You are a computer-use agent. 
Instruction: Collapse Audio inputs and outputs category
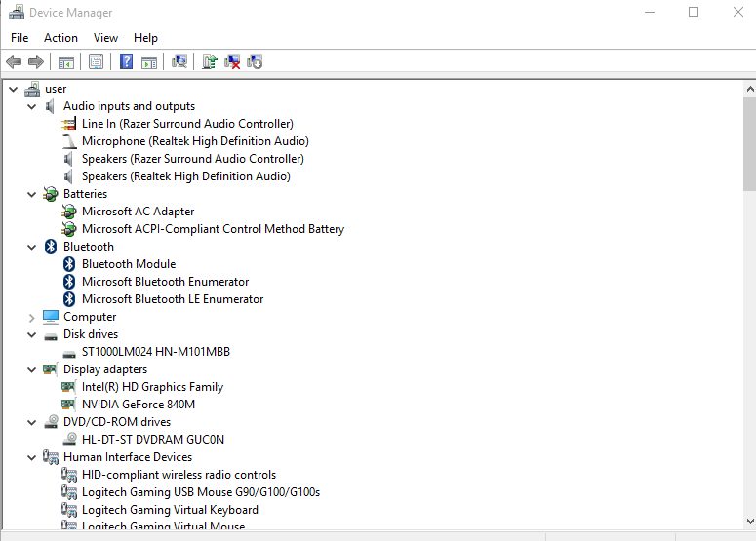coord(32,106)
